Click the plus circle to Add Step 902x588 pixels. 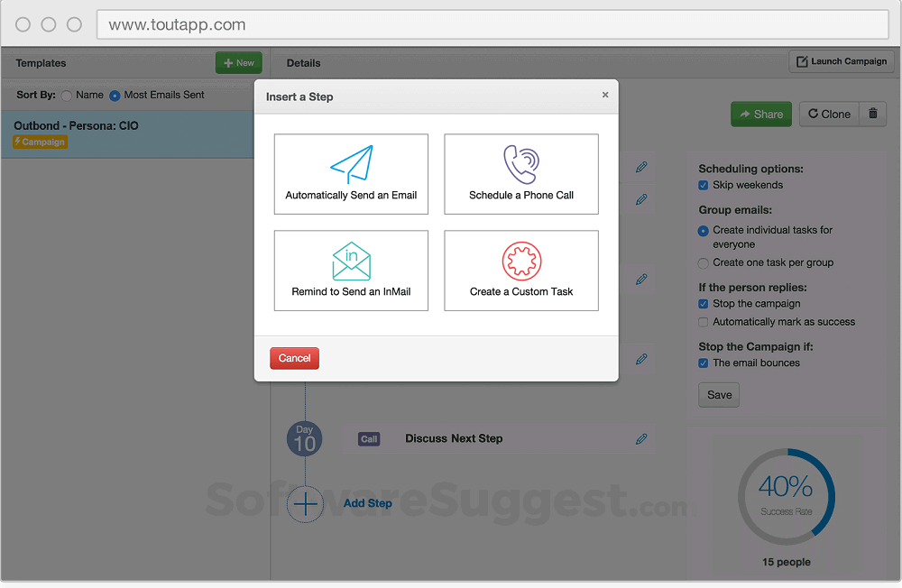point(304,504)
